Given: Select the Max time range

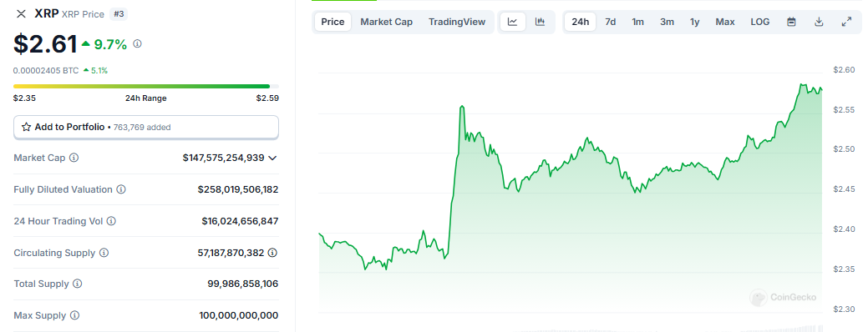Looking at the screenshot, I should [724, 22].
